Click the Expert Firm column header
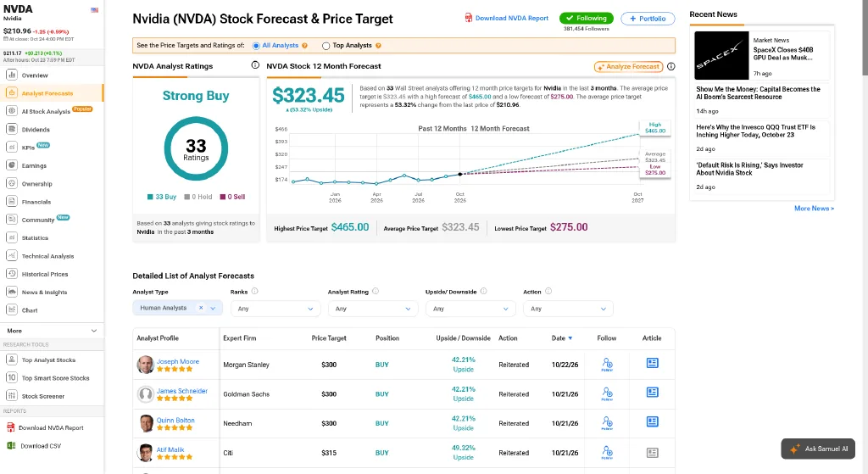This screenshot has width=868, height=474. 240,337
